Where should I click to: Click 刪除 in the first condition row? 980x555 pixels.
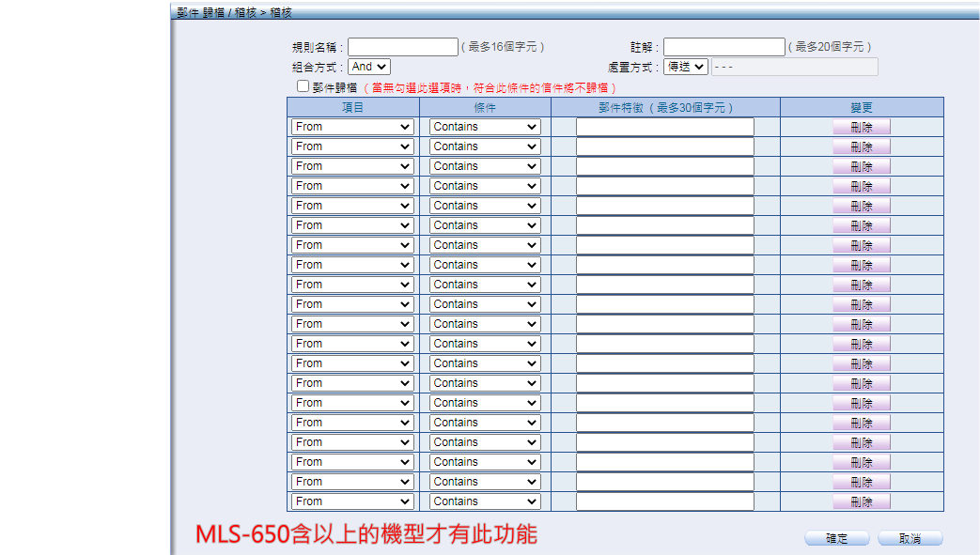coord(861,127)
